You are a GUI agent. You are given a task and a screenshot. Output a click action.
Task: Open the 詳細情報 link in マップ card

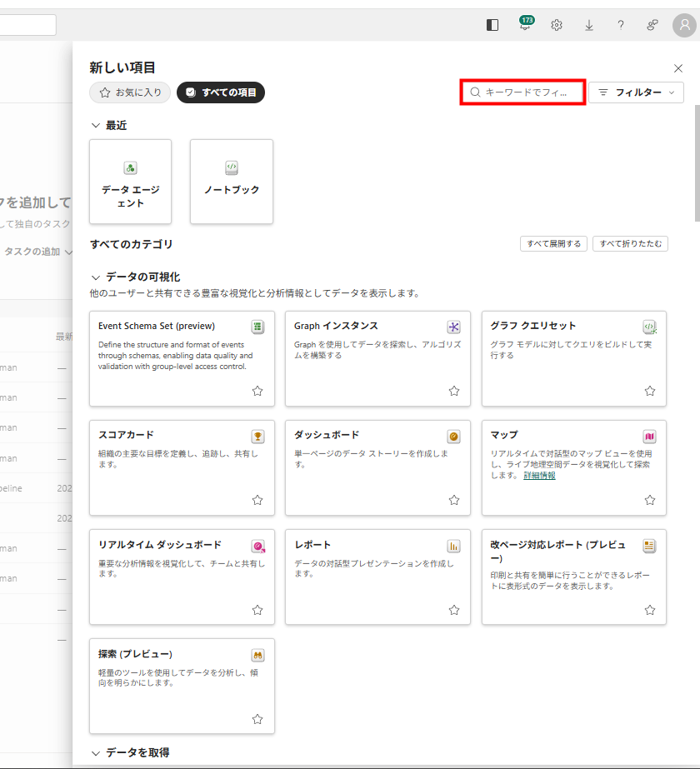pos(540,475)
